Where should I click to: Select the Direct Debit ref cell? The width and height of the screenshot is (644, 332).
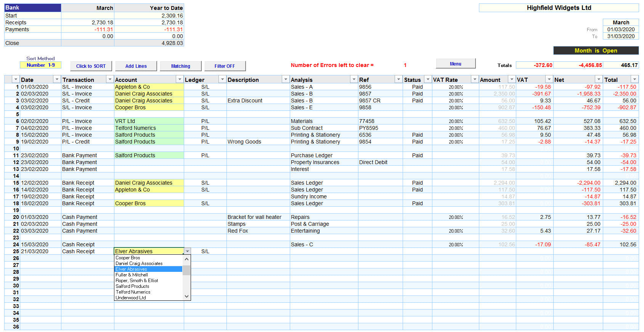tap(381, 162)
